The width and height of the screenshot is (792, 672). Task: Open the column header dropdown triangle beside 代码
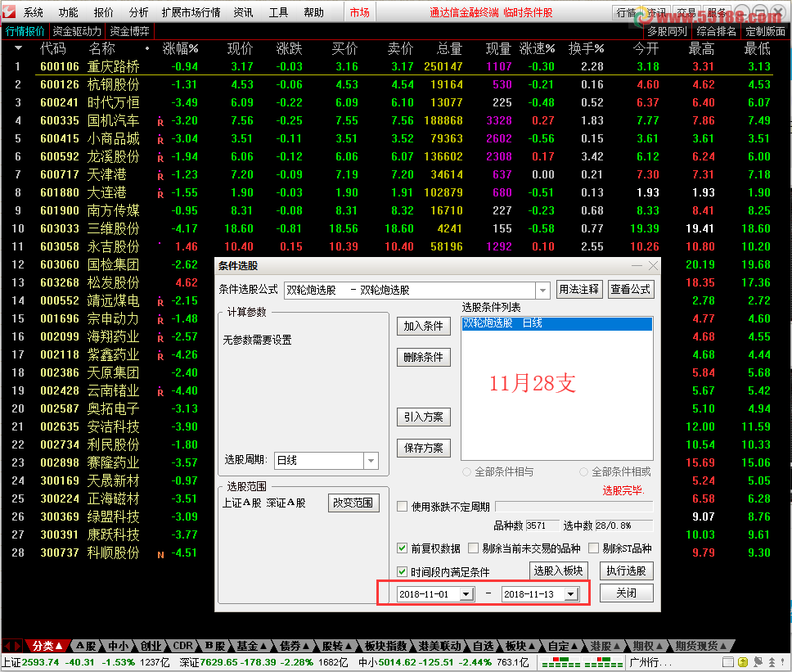tap(18, 48)
